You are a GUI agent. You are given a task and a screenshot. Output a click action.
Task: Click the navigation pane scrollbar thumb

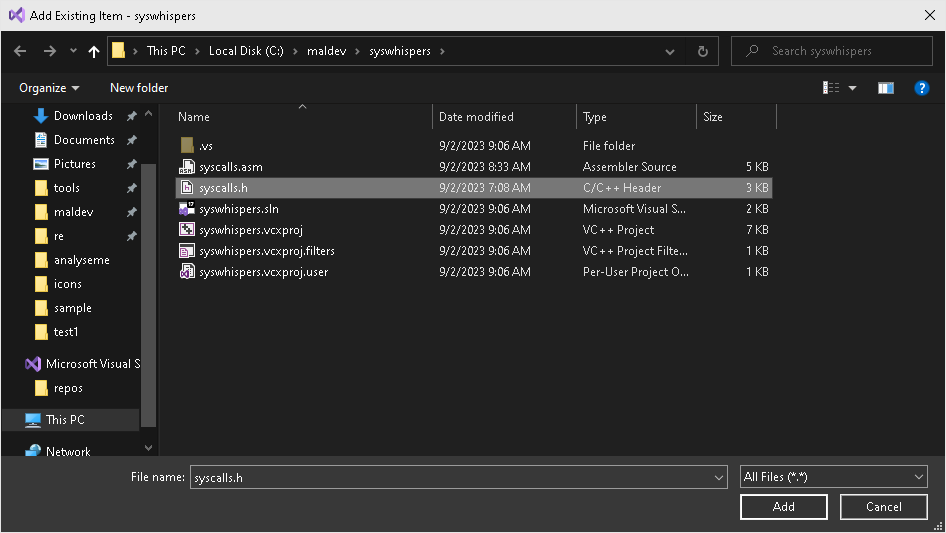[x=148, y=295]
